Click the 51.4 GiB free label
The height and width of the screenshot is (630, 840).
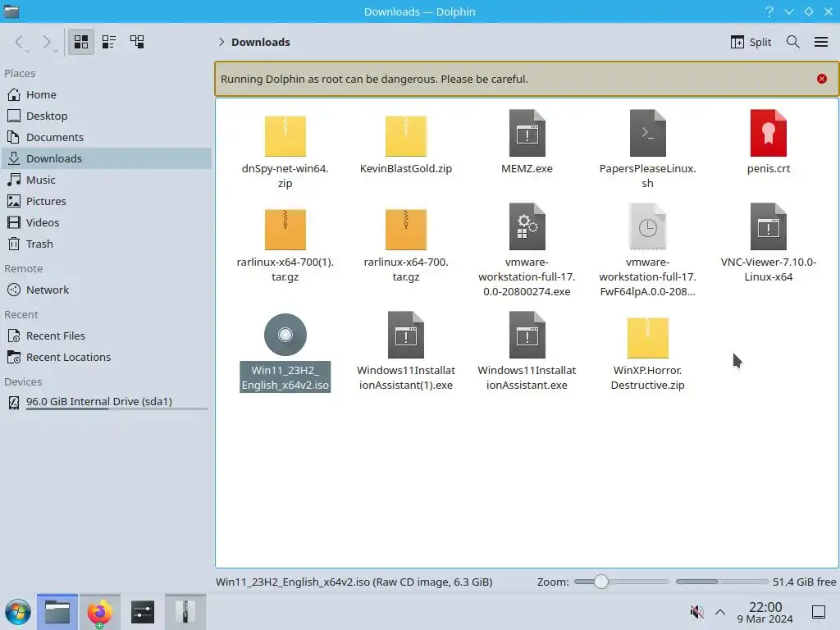pos(804,582)
